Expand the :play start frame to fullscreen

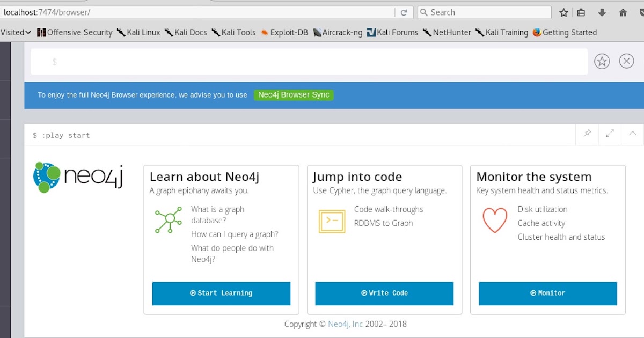610,134
